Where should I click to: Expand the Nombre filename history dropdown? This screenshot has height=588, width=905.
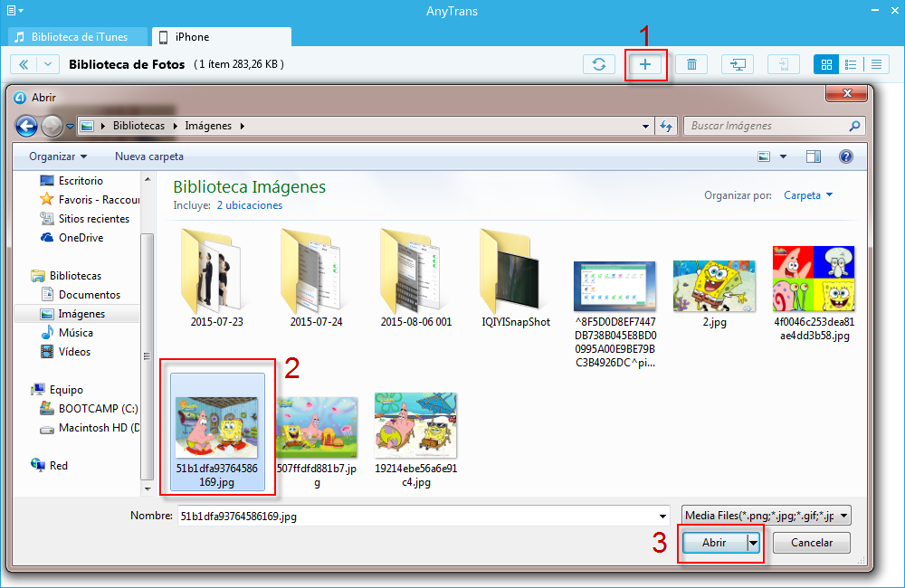662,516
